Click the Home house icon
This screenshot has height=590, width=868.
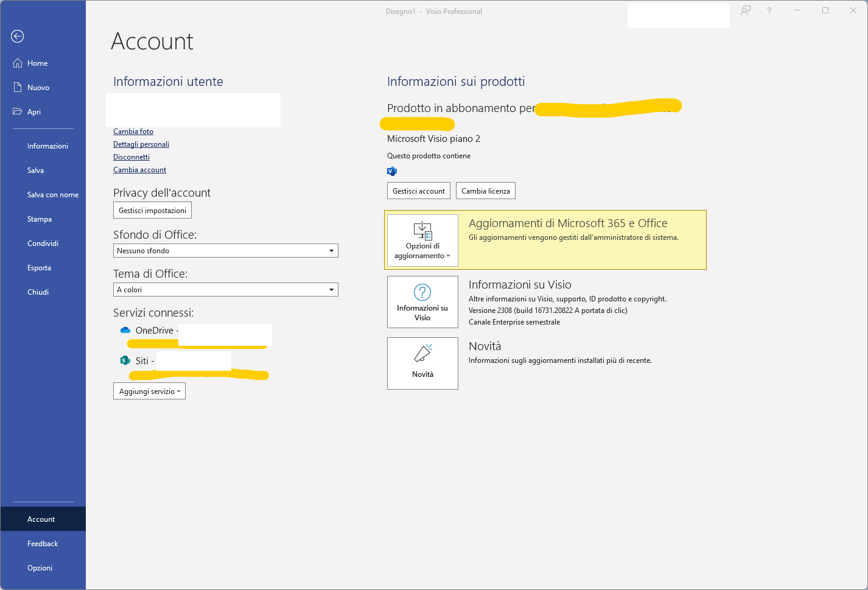[18, 63]
